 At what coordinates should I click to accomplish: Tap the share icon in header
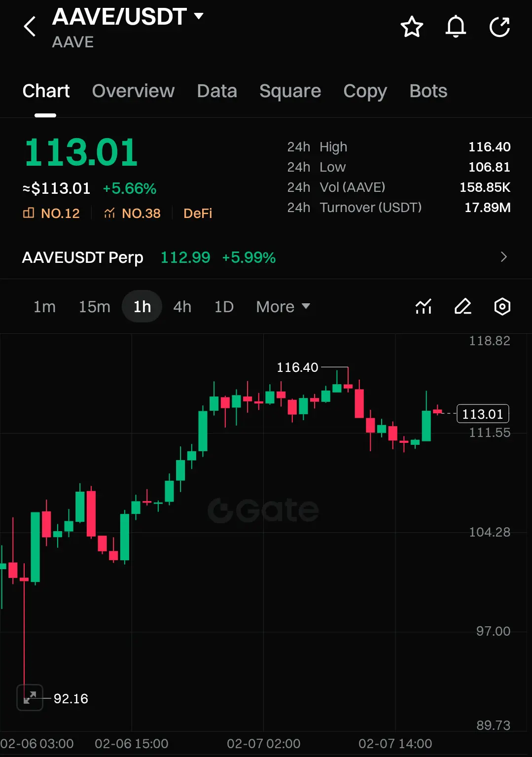(499, 27)
